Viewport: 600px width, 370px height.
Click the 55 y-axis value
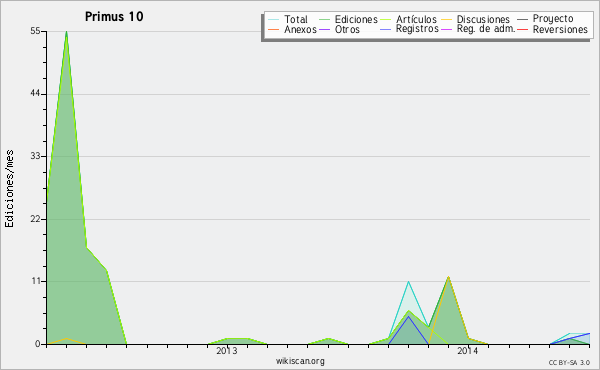pos(35,31)
